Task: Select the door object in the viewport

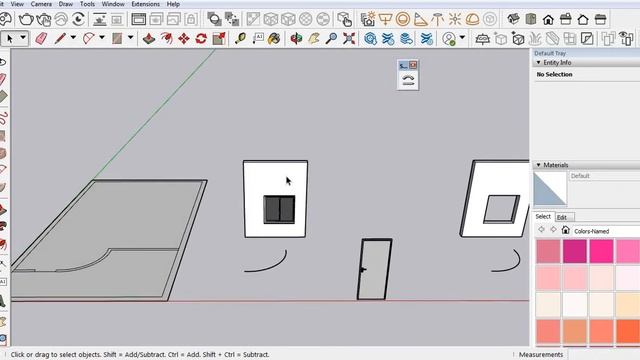Action: coord(374,269)
